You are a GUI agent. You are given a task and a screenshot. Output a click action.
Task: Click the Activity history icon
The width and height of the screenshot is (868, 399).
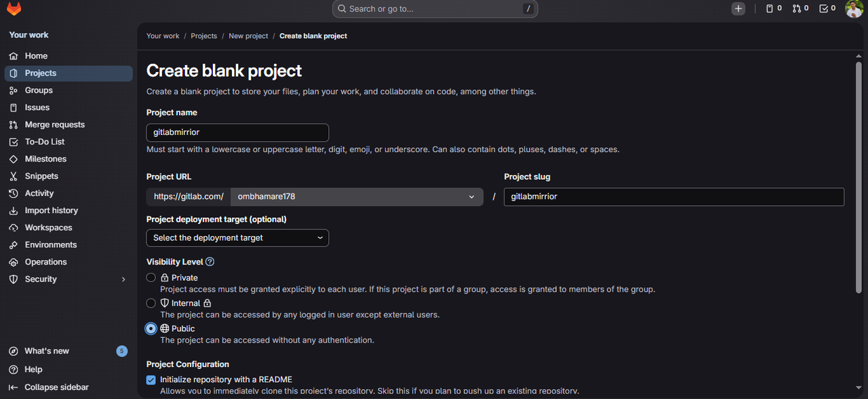[13, 193]
